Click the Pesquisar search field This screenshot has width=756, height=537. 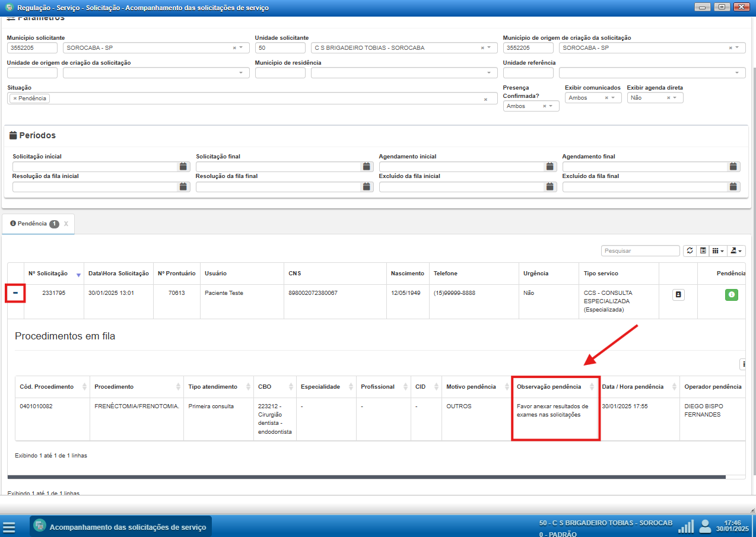coord(640,251)
